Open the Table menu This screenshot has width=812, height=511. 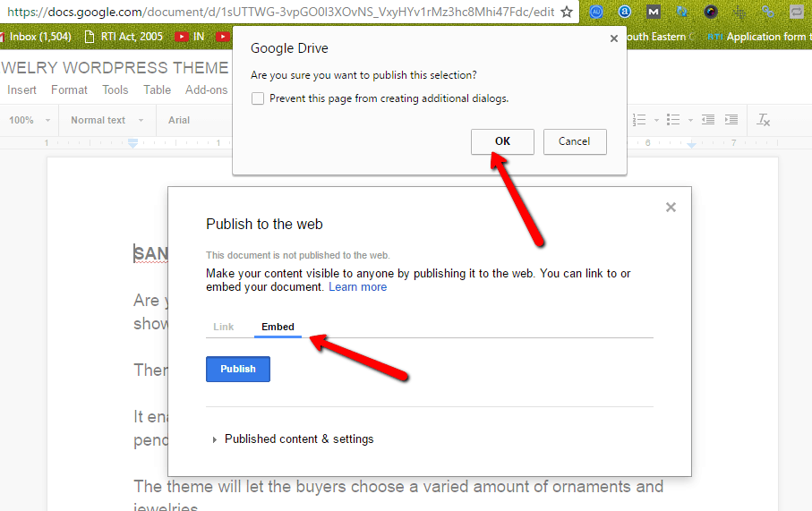(157, 90)
